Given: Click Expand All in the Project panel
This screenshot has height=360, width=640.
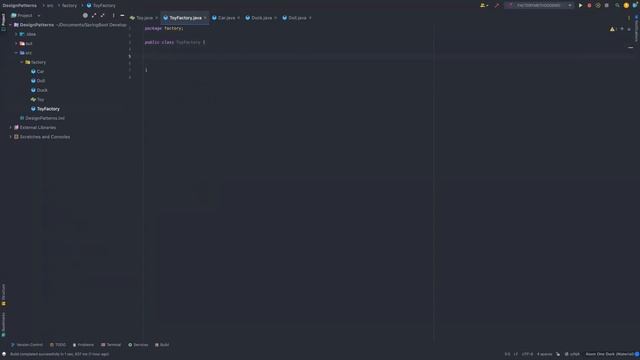Looking at the screenshot, I should point(94,15).
